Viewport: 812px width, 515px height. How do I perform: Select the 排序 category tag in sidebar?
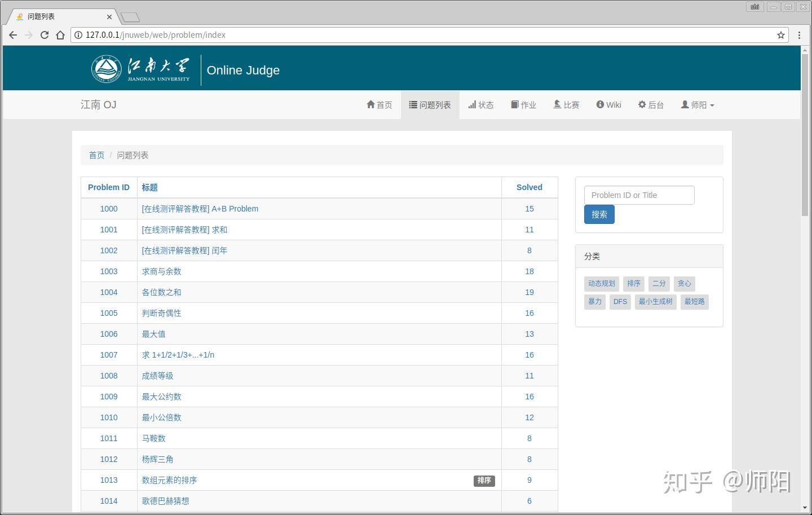pyautogui.click(x=634, y=284)
